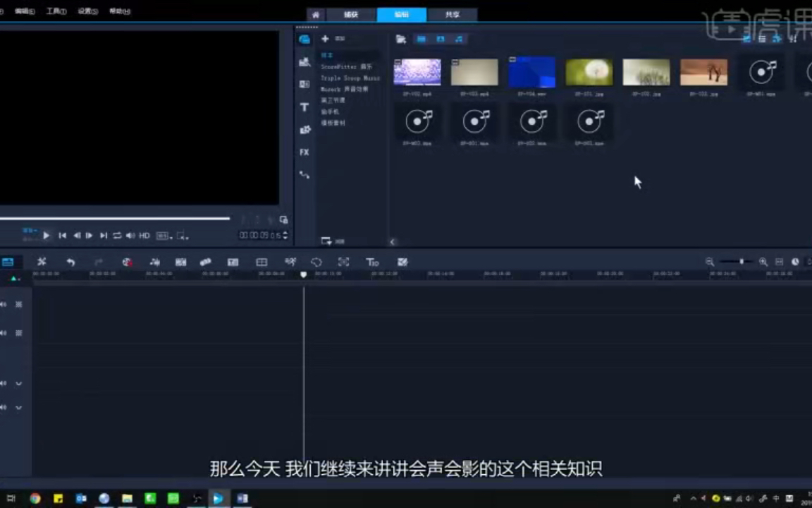Viewport: 812px width, 508px height.
Task: Open the Transitions panel icon
Action: (304, 84)
